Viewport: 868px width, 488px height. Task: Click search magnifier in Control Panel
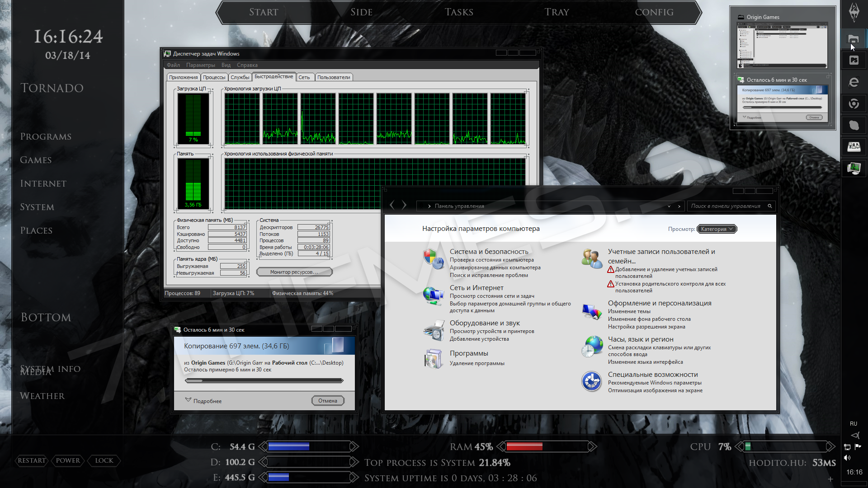(770, 206)
